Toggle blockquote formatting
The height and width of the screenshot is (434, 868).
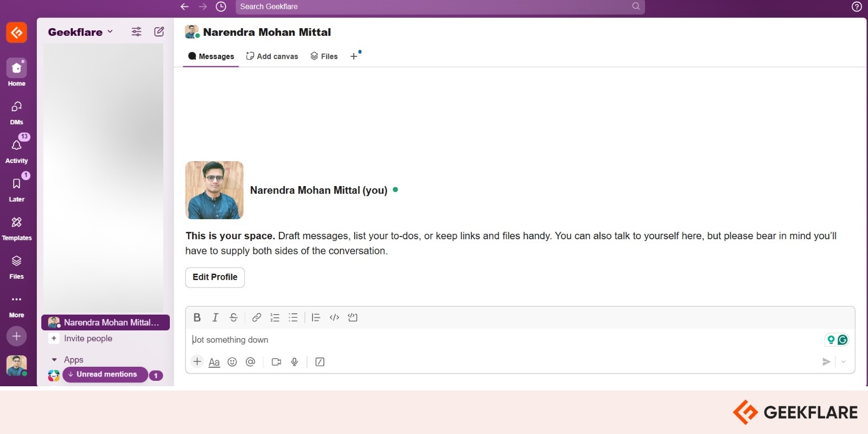tap(316, 317)
